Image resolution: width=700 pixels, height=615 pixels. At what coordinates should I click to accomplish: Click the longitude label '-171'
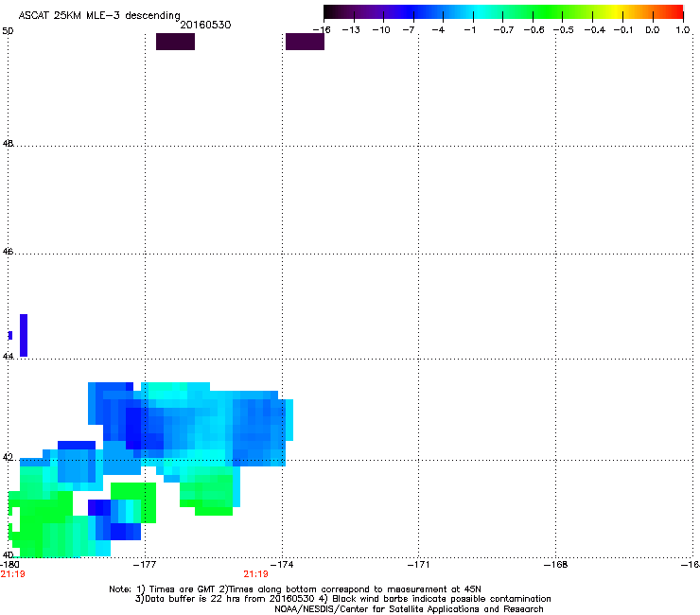(418, 565)
